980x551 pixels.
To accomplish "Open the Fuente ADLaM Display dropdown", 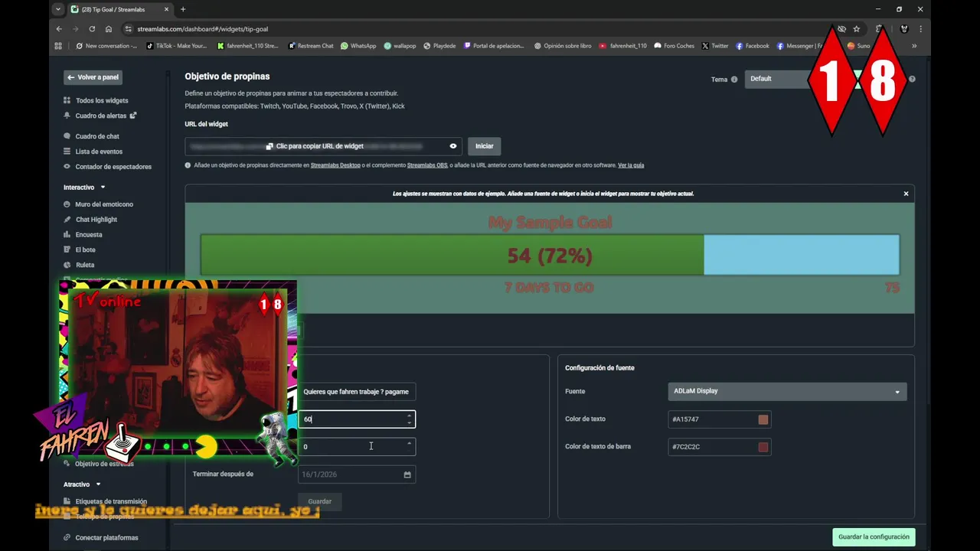I will click(x=787, y=391).
